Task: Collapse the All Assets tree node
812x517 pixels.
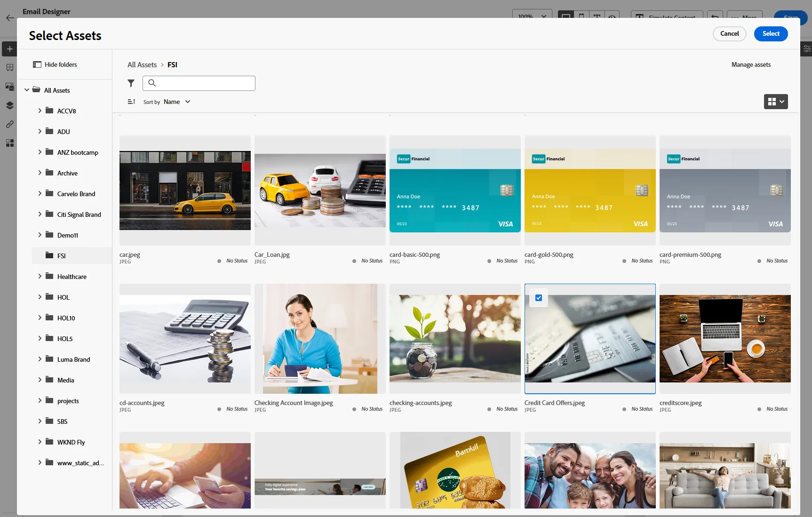Action: coord(27,90)
